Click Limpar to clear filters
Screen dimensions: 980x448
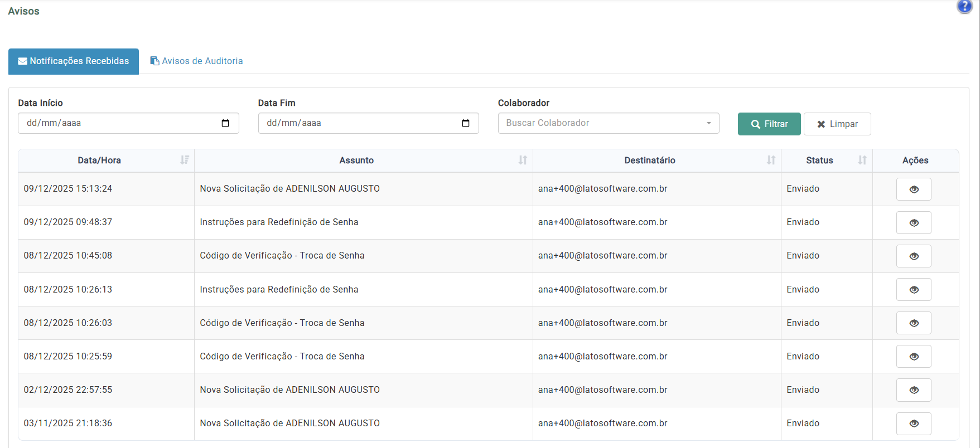[837, 124]
